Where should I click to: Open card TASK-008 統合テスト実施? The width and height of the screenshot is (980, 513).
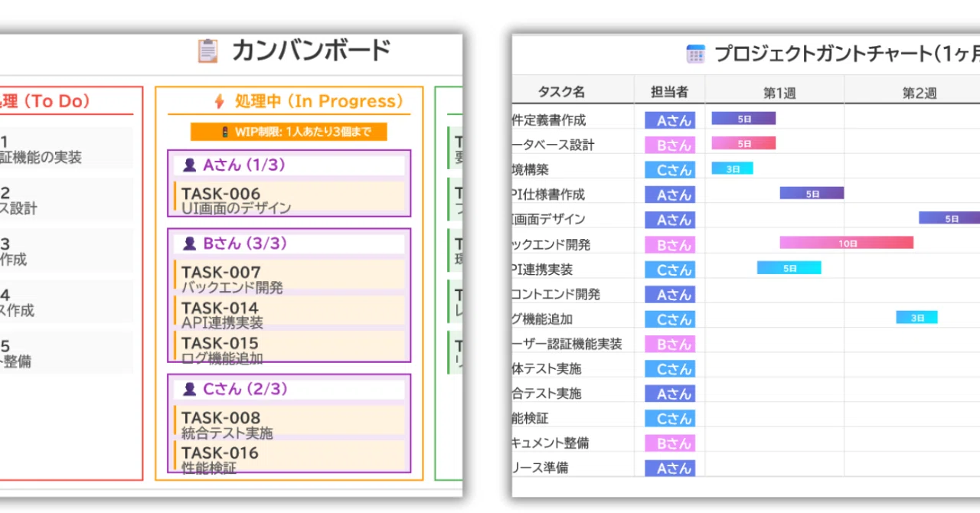[289, 423]
